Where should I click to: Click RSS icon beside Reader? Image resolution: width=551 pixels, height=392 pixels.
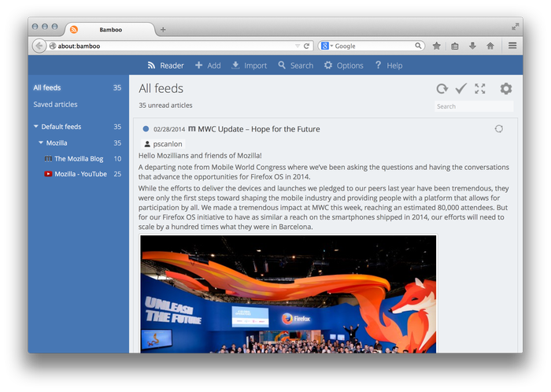point(151,65)
